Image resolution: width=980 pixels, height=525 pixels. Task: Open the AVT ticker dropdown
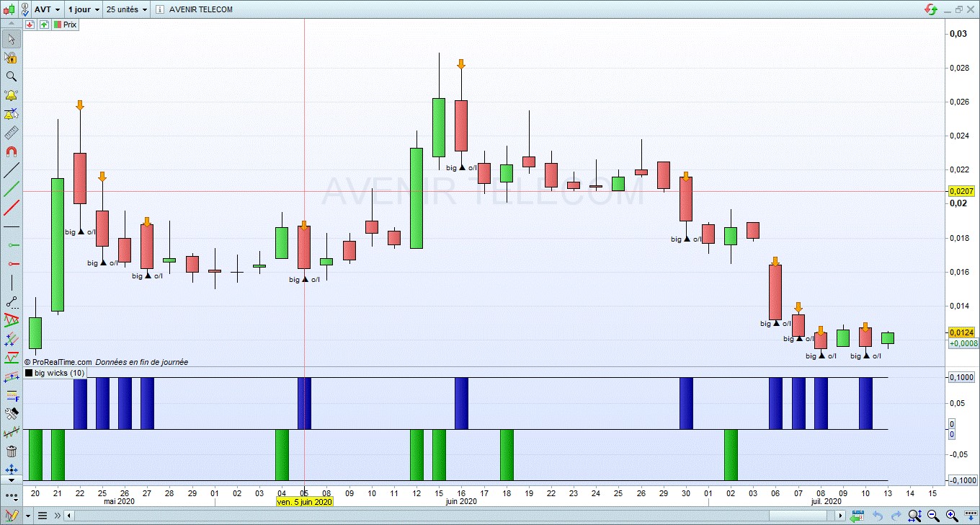tap(47, 10)
